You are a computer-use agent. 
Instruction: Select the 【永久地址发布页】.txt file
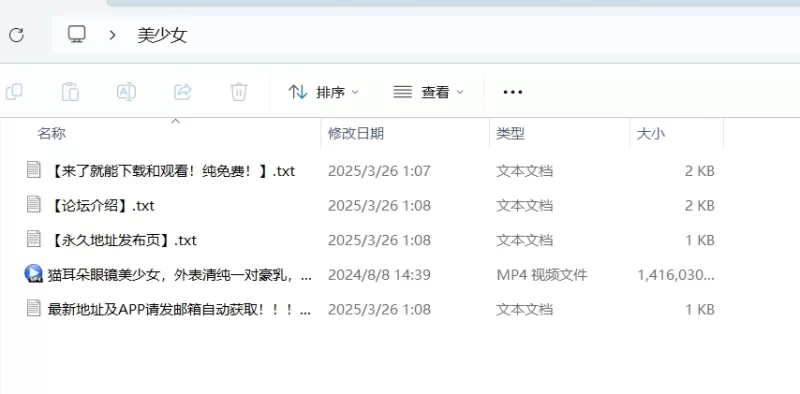pos(111,240)
